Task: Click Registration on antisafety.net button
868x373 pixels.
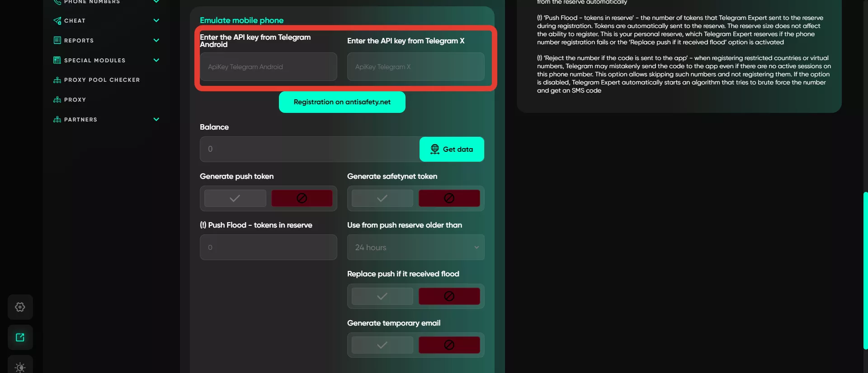Action: tap(342, 102)
